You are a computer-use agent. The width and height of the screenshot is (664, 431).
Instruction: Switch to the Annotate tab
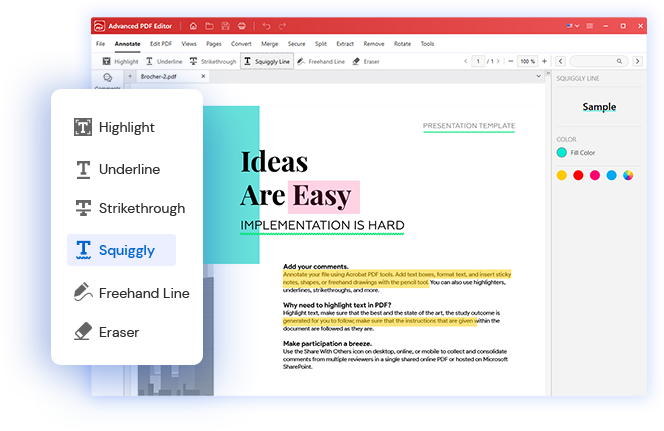tap(127, 44)
